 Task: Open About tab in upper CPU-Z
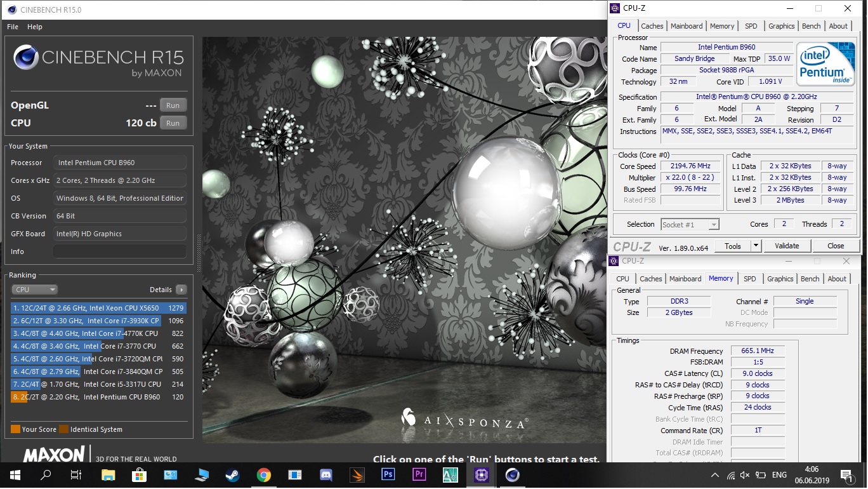(838, 26)
